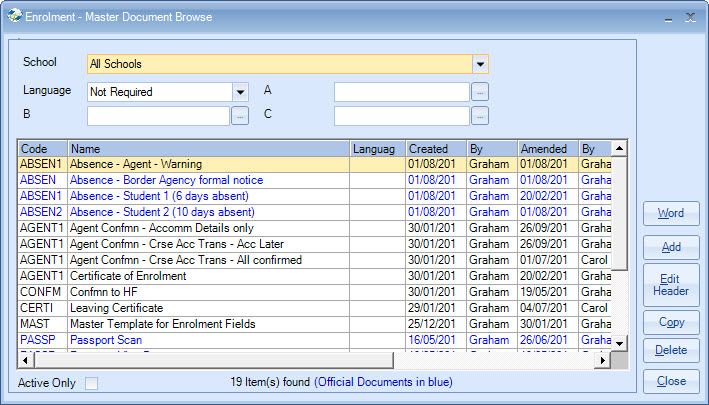Select the Confmn to HF row

pos(315,292)
